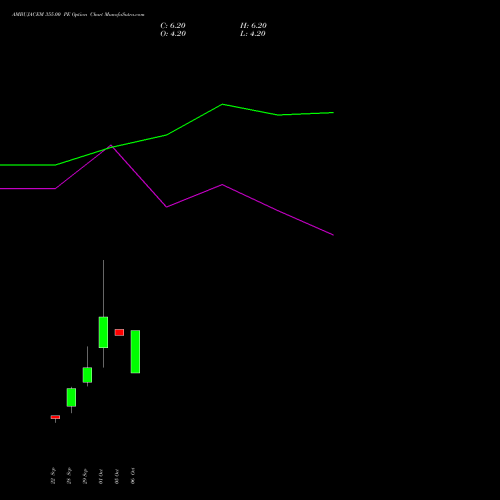Select the tall green candle above 06 Oct
This screenshot has width=500, height=500.
click(x=135, y=352)
